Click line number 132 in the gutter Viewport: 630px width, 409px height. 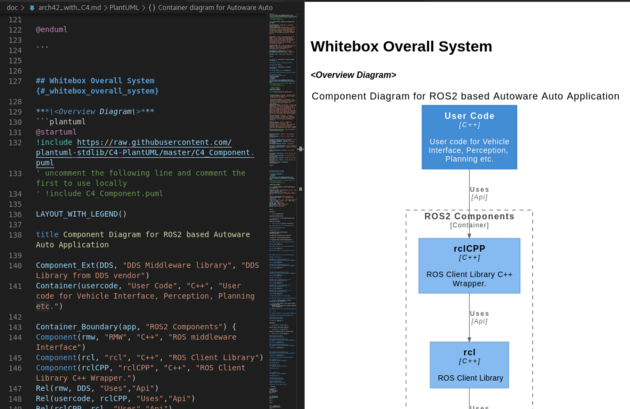(15, 143)
